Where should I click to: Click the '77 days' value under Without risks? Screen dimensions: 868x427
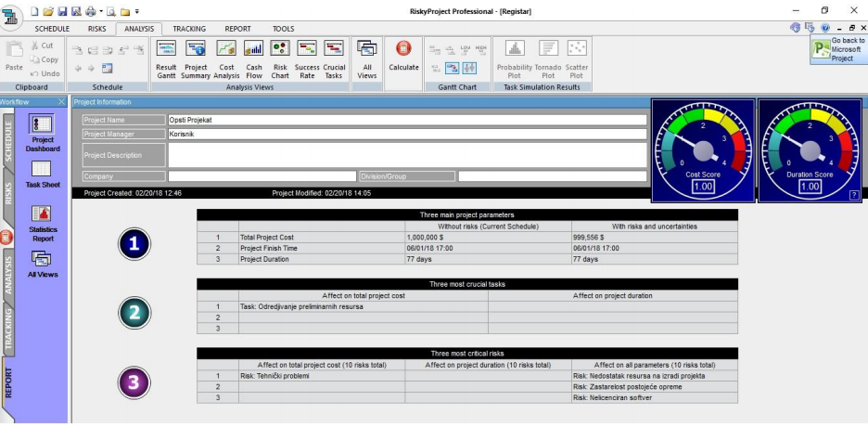point(419,259)
